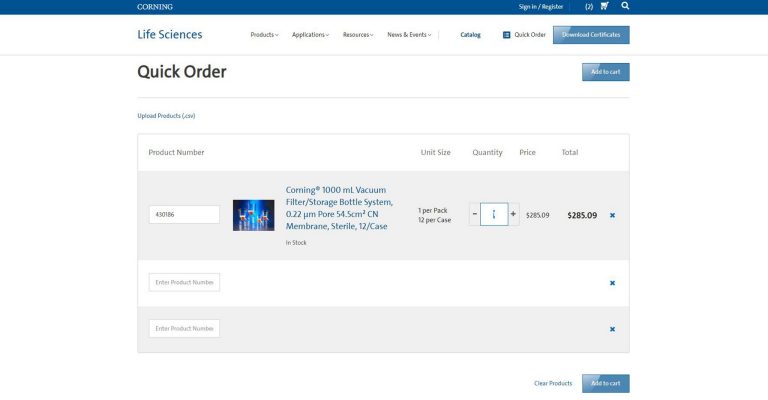Click the vacuum filter product thumbnail
The width and height of the screenshot is (768, 400).
pos(254,215)
